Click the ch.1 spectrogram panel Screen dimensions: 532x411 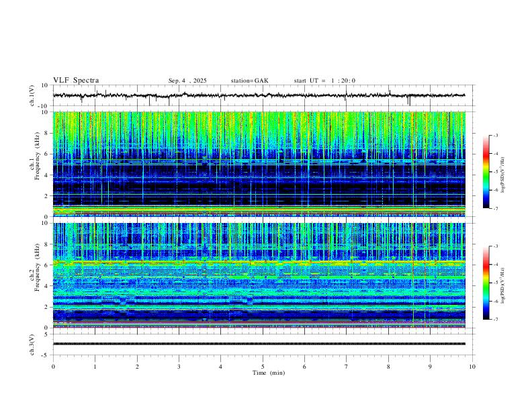[x=259, y=164]
